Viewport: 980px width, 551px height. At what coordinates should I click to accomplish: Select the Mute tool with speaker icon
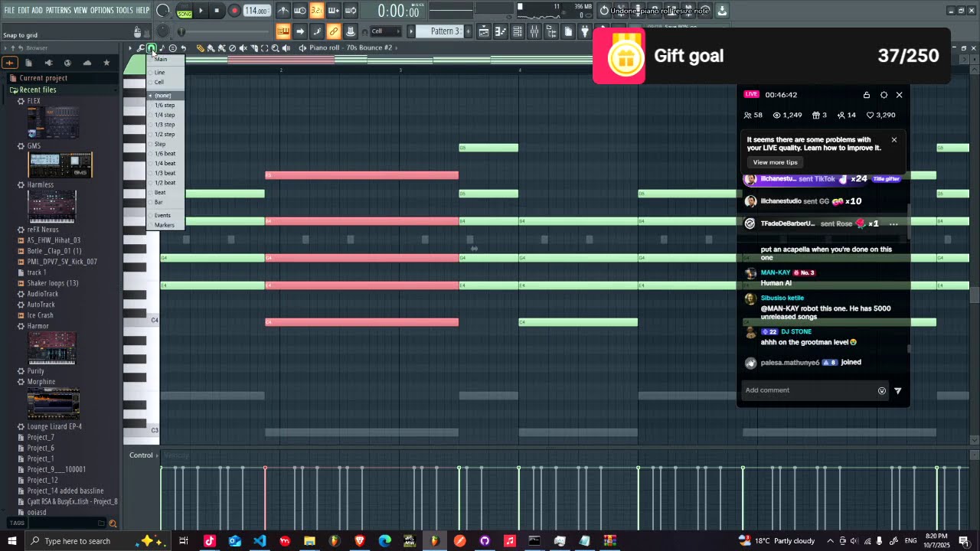point(243,48)
